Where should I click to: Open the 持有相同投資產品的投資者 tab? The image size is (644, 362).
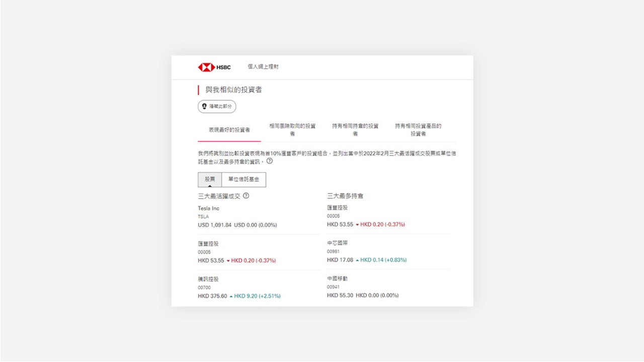(418, 130)
